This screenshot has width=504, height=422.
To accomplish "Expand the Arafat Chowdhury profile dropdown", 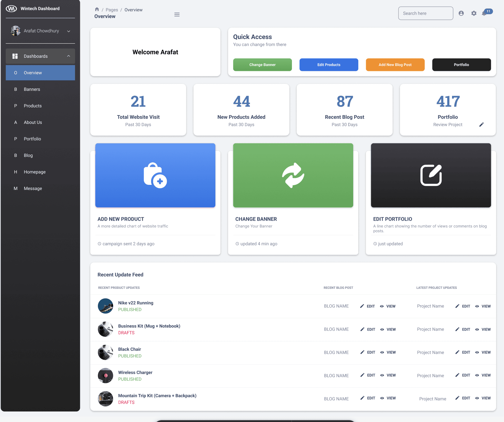I will pos(68,31).
